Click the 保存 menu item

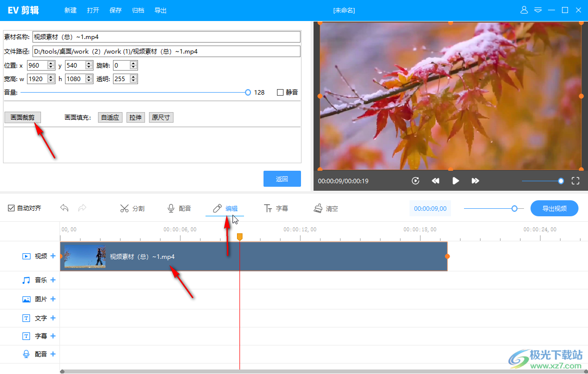click(x=115, y=11)
